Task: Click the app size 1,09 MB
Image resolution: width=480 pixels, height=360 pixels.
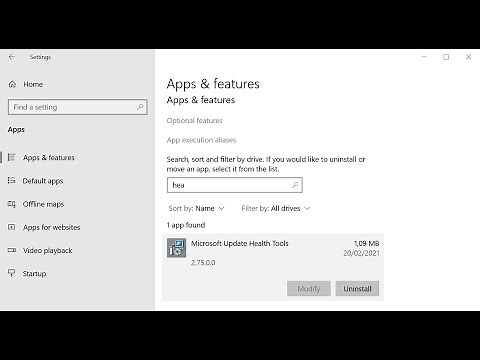Action: [x=366, y=244]
